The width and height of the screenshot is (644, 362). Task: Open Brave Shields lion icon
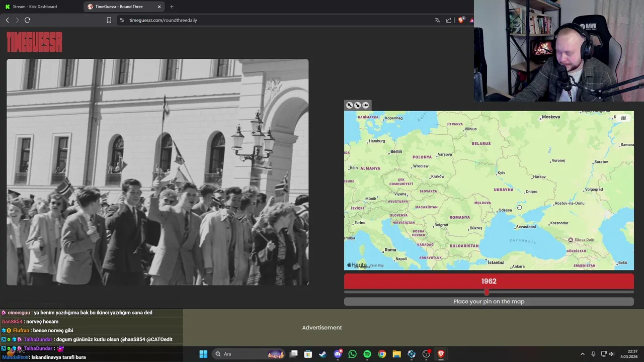click(x=461, y=20)
